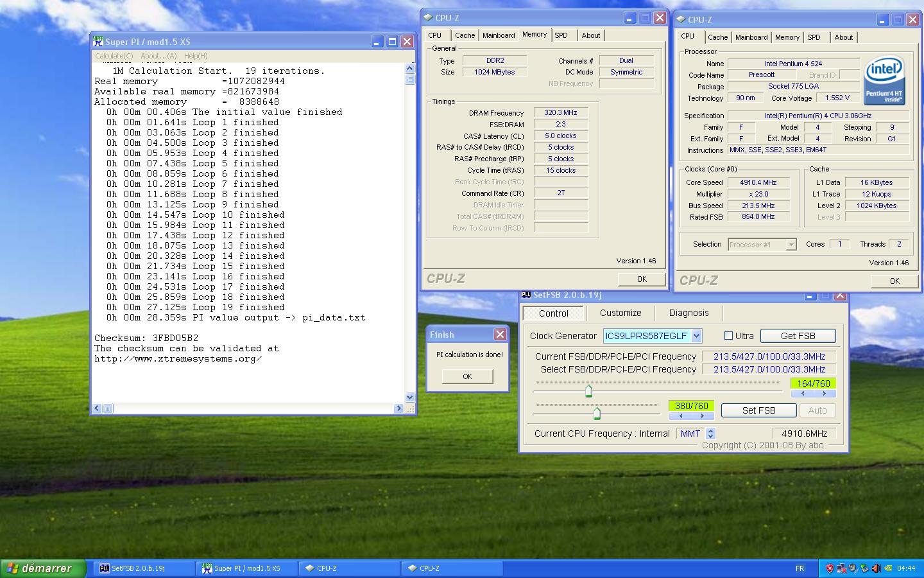Click the lower FSB slider thumb
This screenshot has height=578, width=924.
pos(597,413)
